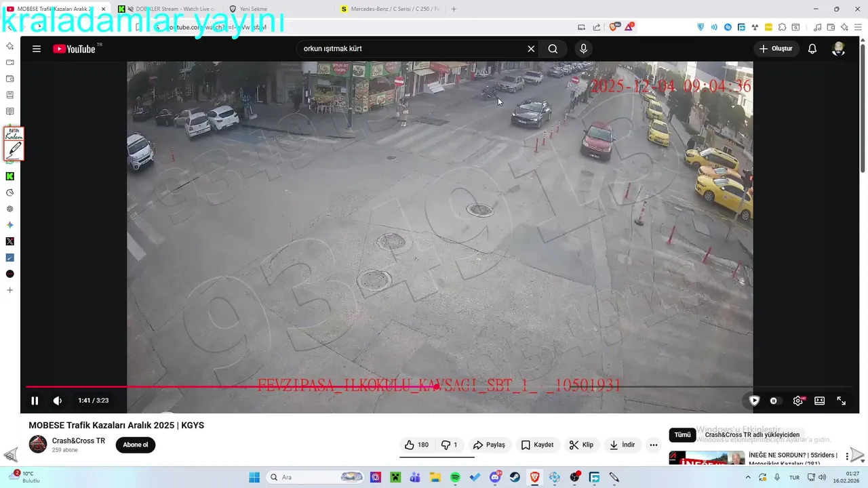Open the Oluştur create menu
Screen dimensions: 868x488
point(776,49)
